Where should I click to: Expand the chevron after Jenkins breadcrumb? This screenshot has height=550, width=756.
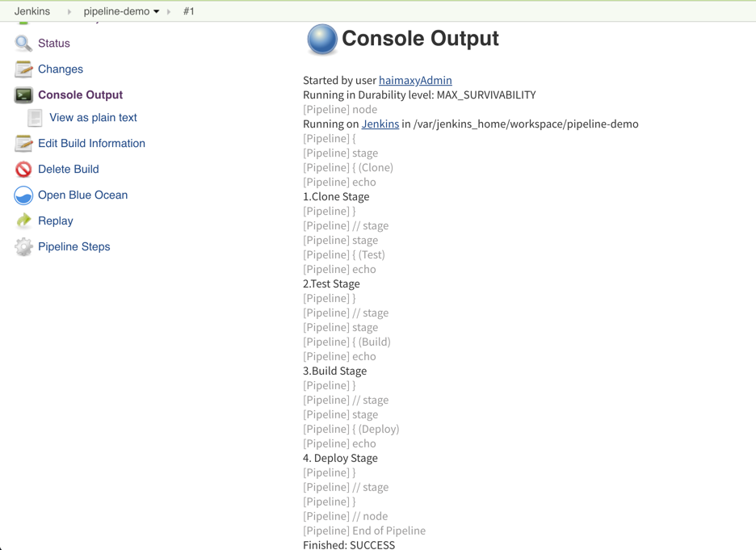(69, 12)
